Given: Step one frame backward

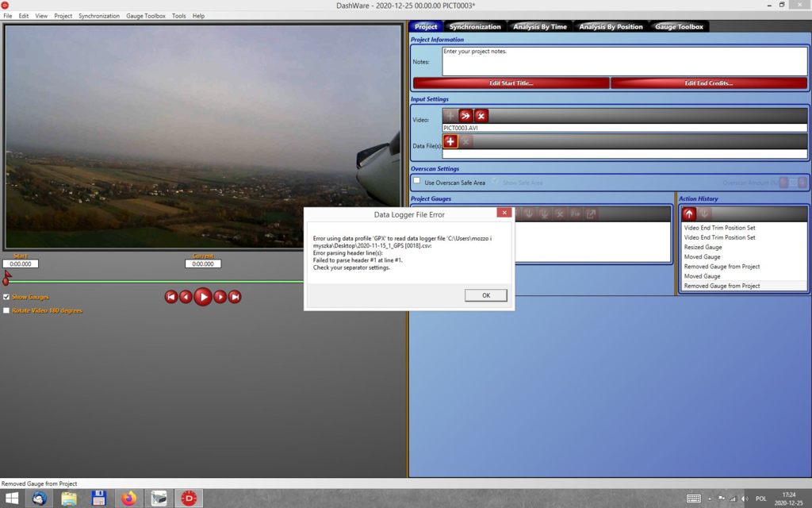Looking at the screenshot, I should (186, 297).
